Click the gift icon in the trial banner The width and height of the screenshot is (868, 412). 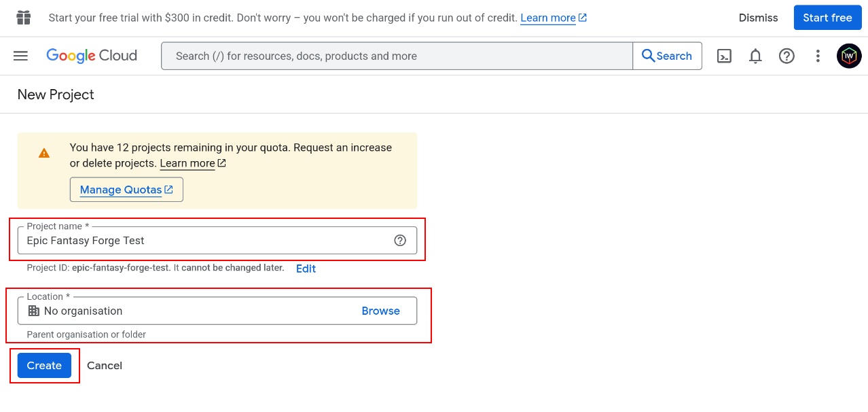point(24,17)
